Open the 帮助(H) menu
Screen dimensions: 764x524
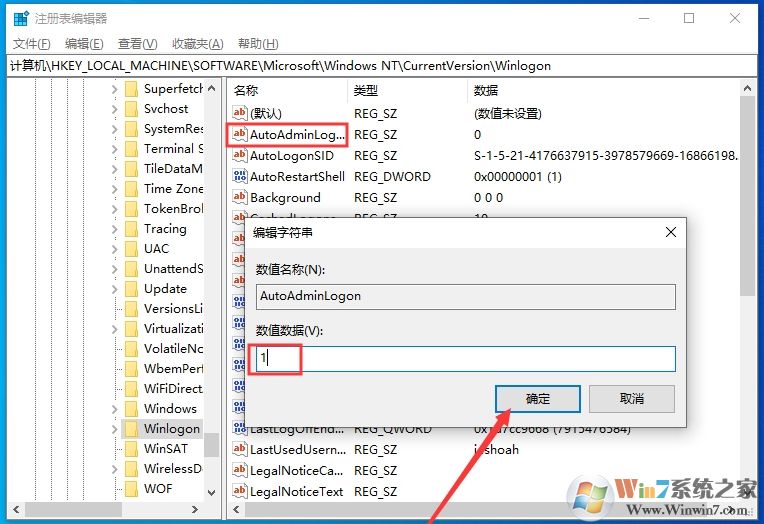click(x=258, y=44)
